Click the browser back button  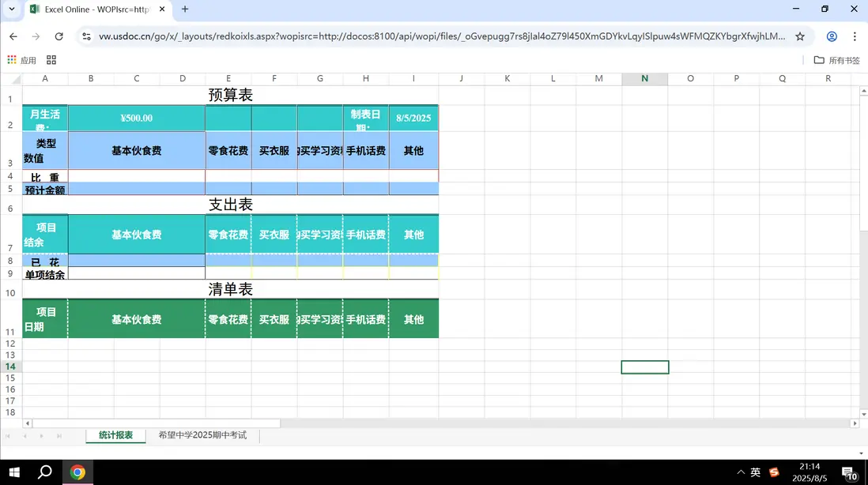tap(12, 36)
